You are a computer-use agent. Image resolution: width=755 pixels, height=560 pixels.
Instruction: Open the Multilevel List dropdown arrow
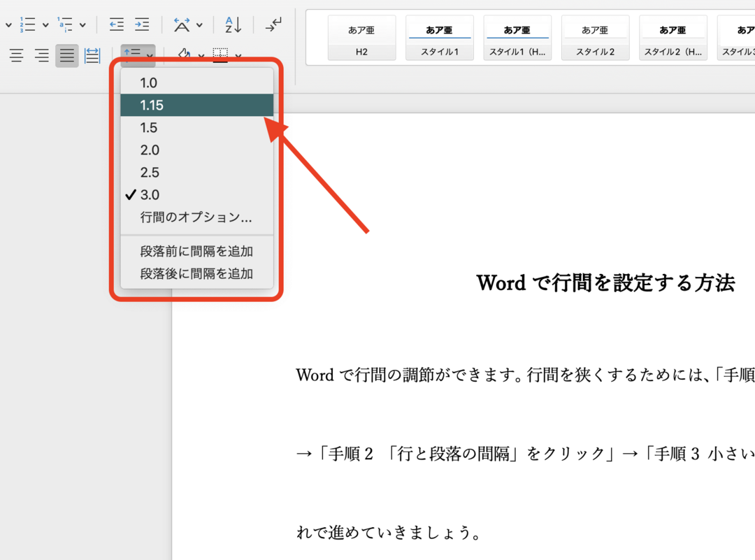point(82,24)
